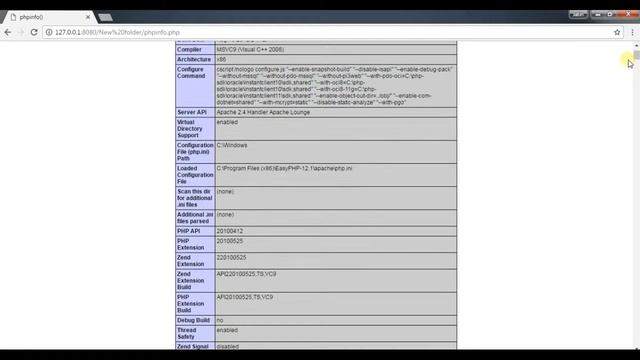Click the scrollbar up arrow
The width and height of the screenshot is (640, 360).
pyautogui.click(x=637, y=45)
